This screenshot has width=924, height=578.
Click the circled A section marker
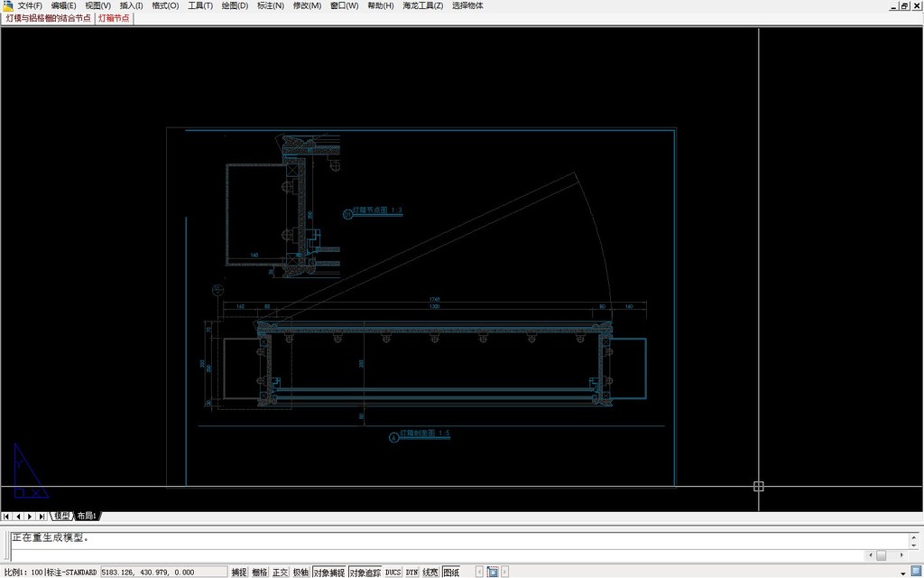point(393,438)
